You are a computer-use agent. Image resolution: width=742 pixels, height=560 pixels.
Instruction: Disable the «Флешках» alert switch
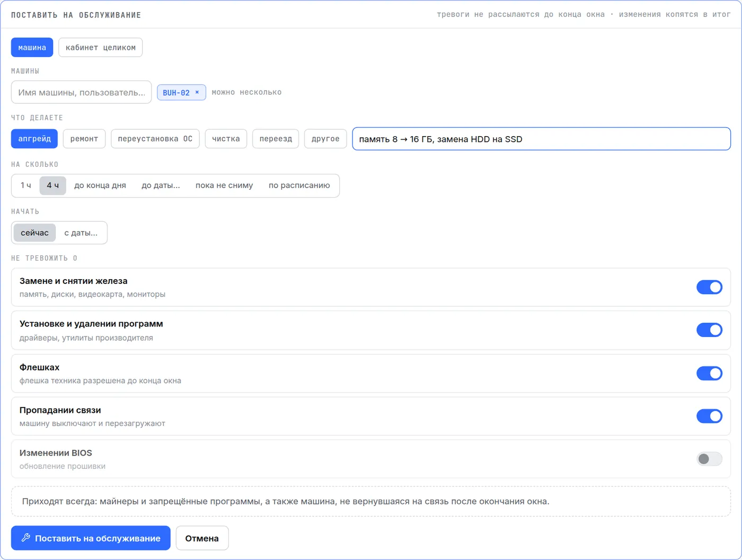click(709, 374)
